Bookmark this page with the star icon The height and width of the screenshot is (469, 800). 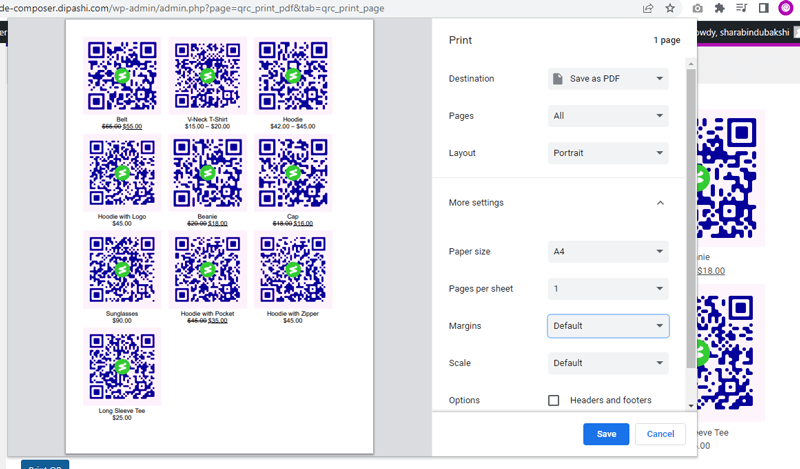pos(670,8)
